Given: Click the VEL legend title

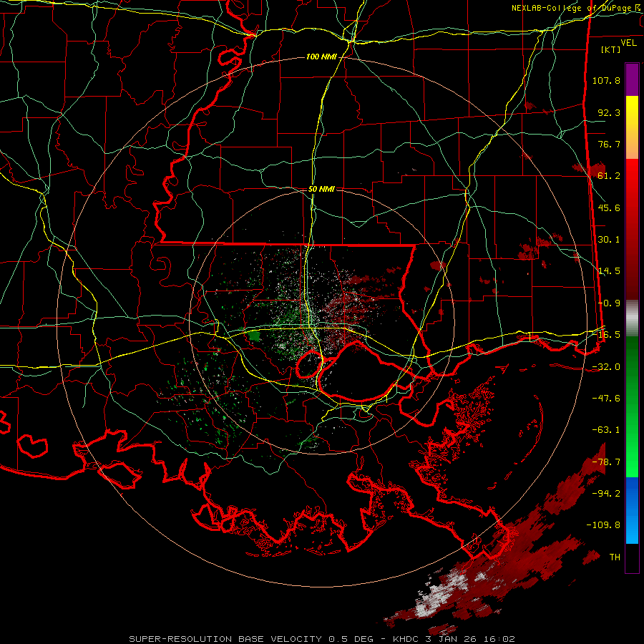Looking at the screenshot, I should pos(628,43).
